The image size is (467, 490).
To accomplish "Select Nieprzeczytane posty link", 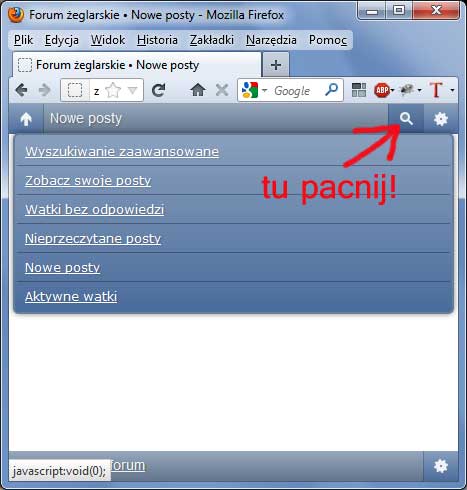I will tap(93, 239).
